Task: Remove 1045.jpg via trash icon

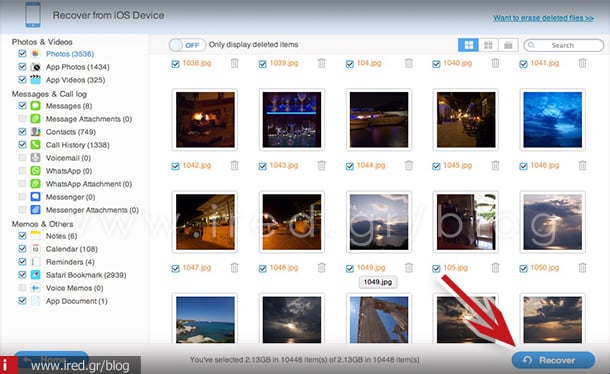Action: click(495, 165)
